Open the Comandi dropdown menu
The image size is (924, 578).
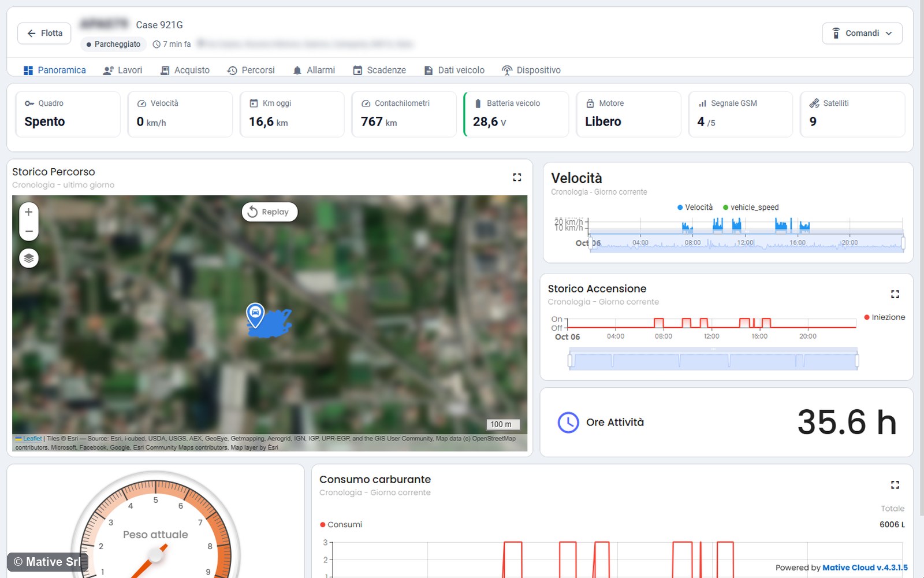tap(862, 34)
